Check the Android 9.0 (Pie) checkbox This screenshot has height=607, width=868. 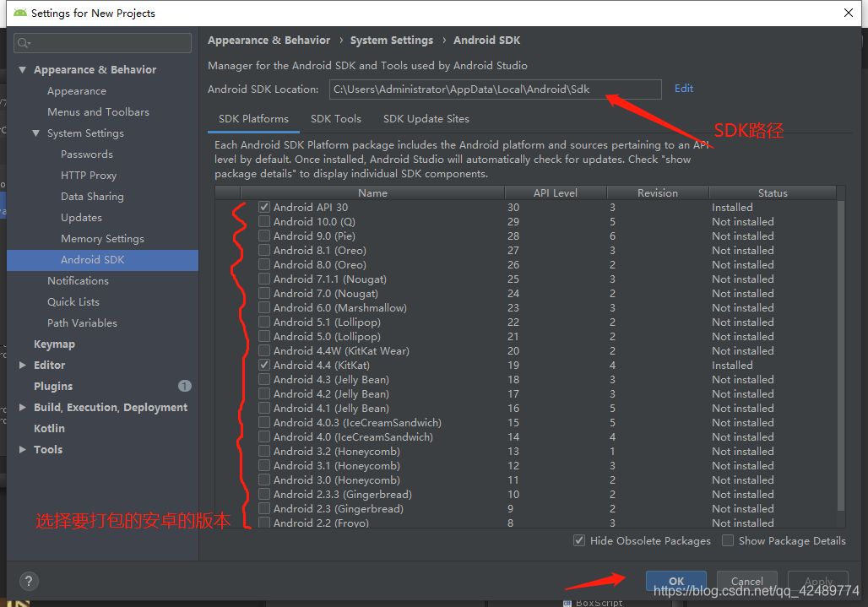coord(264,236)
